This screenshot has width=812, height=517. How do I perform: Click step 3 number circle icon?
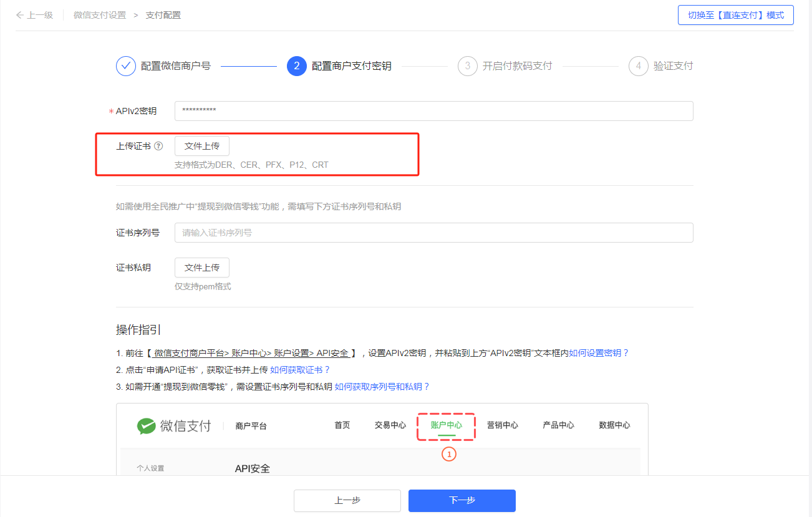point(468,66)
